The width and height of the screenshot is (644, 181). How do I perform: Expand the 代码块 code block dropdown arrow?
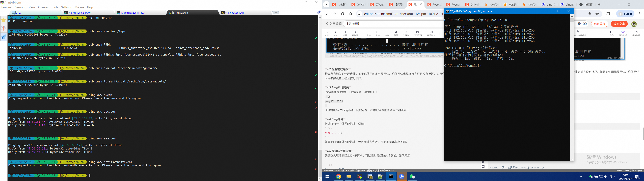410,32
